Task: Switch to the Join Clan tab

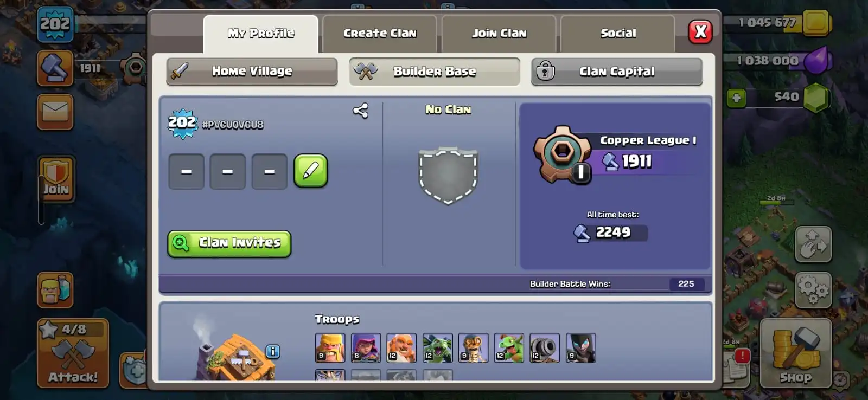Action: (x=499, y=33)
